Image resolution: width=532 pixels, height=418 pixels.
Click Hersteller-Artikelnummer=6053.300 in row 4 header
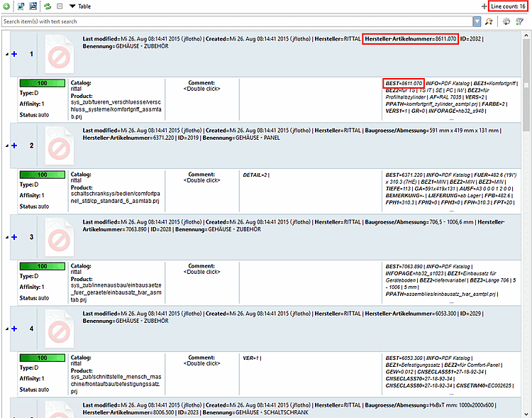point(411,314)
